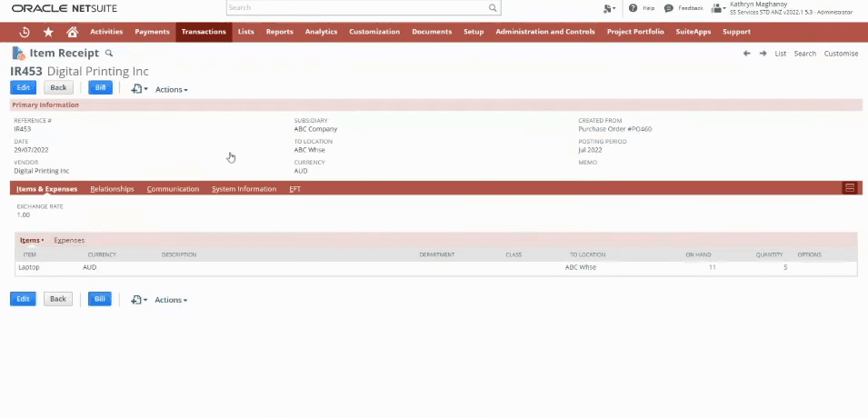This screenshot has height=418, width=868.
Task: Click the ABC Whse cell in items table
Action: tap(581, 267)
